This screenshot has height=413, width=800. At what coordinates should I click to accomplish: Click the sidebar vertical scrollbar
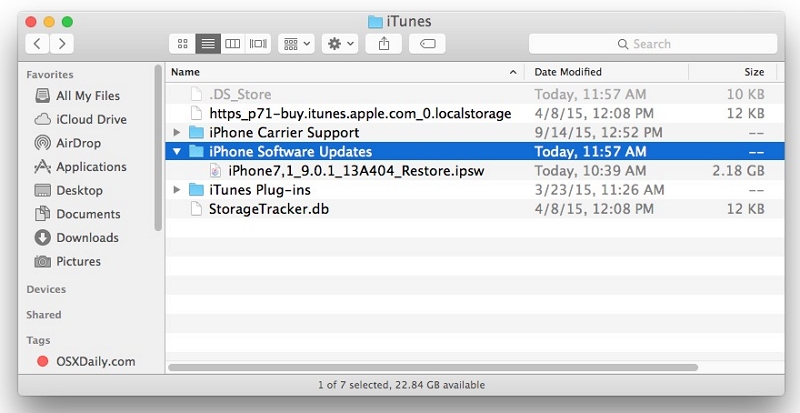point(158,148)
